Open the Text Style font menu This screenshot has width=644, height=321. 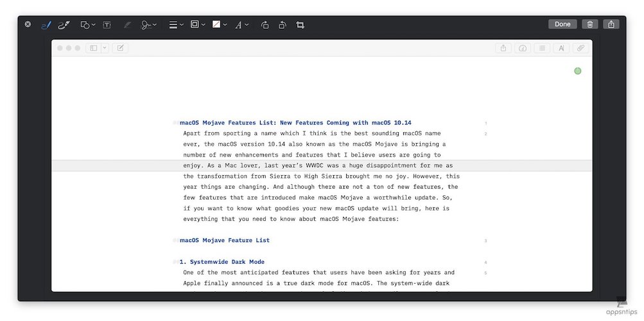241,25
